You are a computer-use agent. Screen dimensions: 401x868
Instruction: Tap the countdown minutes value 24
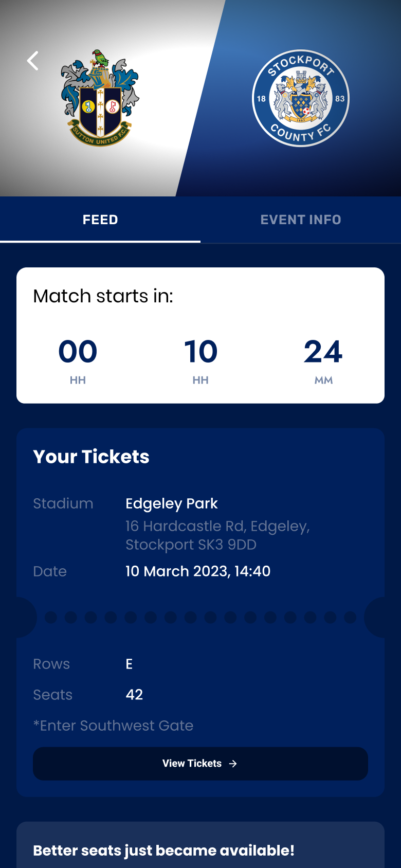[x=323, y=352]
